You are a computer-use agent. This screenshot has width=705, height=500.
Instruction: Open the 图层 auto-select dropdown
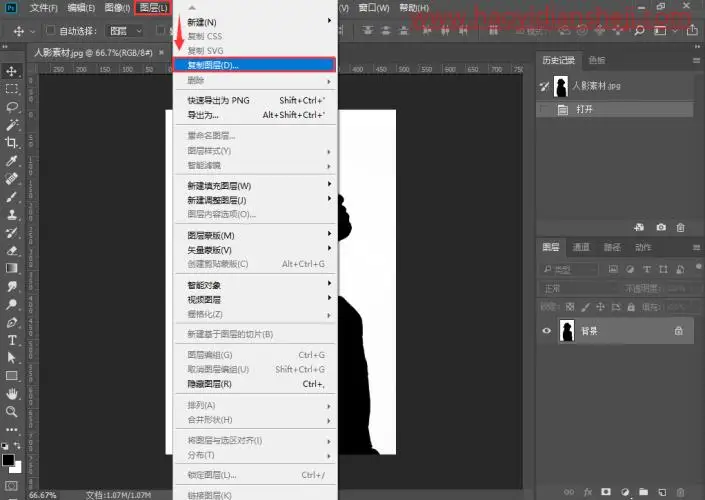[x=125, y=31]
